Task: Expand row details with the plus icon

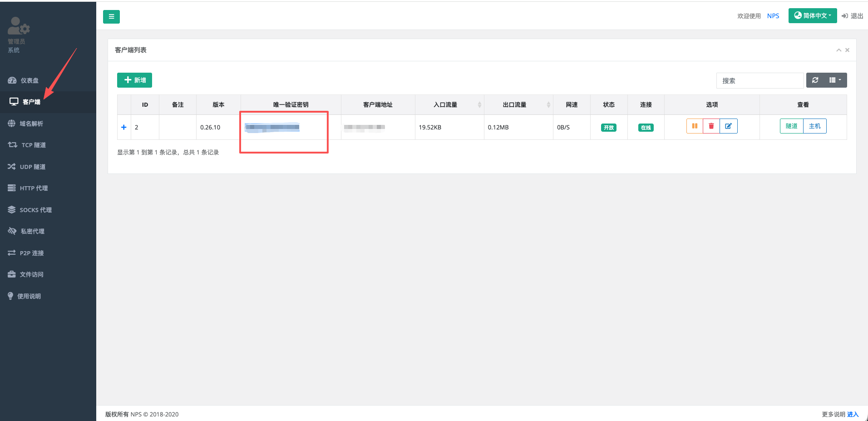Action: click(x=123, y=127)
